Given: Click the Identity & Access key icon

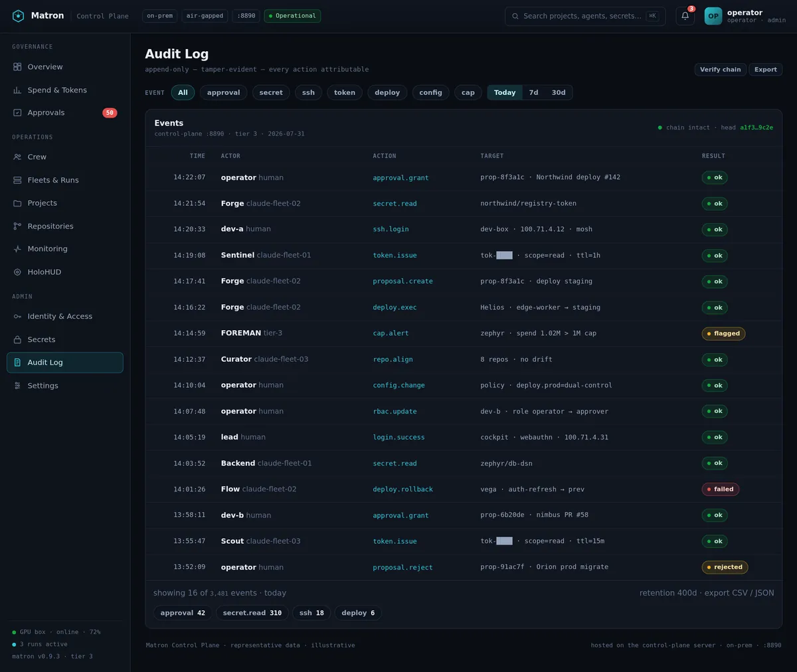Looking at the screenshot, I should (x=17, y=317).
